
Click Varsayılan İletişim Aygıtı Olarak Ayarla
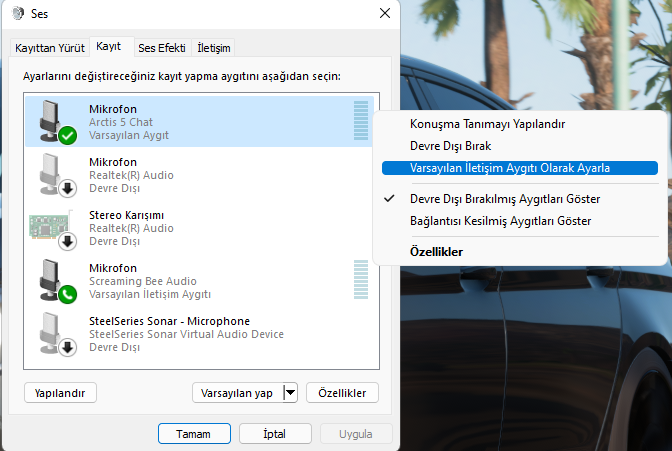519,168
